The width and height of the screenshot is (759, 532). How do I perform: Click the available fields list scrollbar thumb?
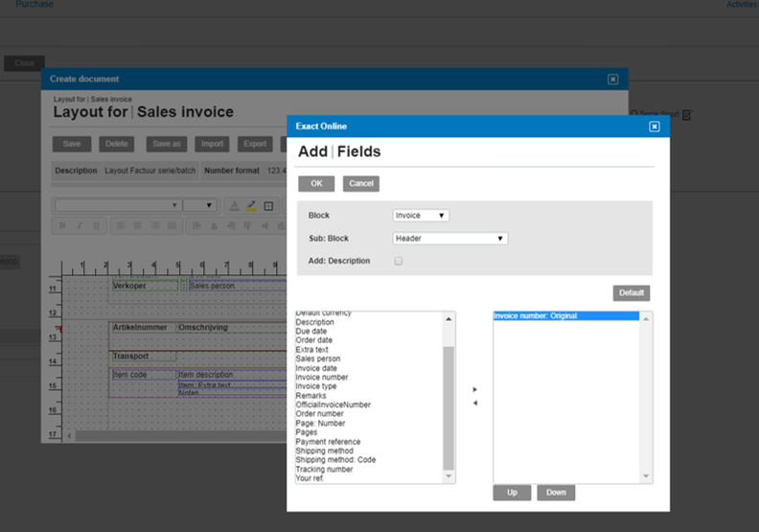pyautogui.click(x=448, y=407)
